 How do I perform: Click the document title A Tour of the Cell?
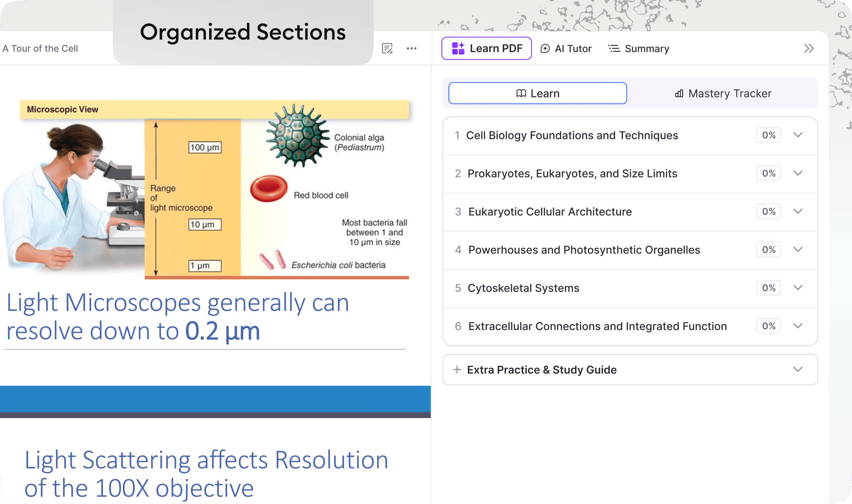(x=40, y=49)
